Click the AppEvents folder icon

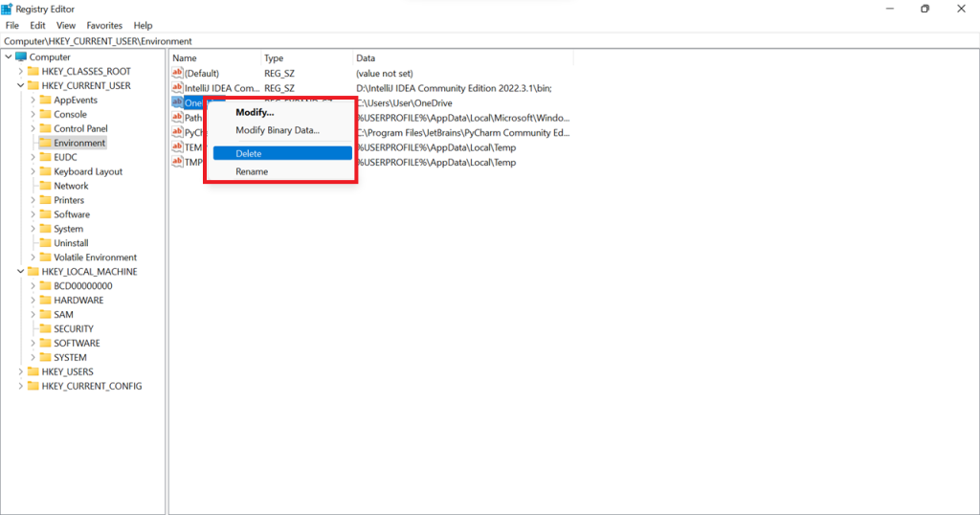(45, 100)
